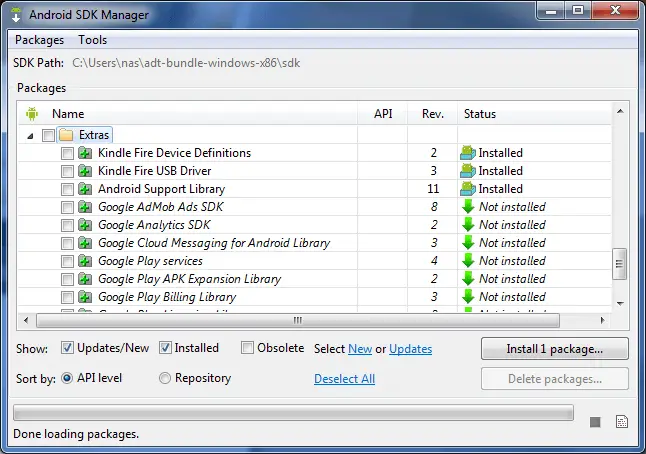Click the green download arrow for Google Play services

click(468, 261)
